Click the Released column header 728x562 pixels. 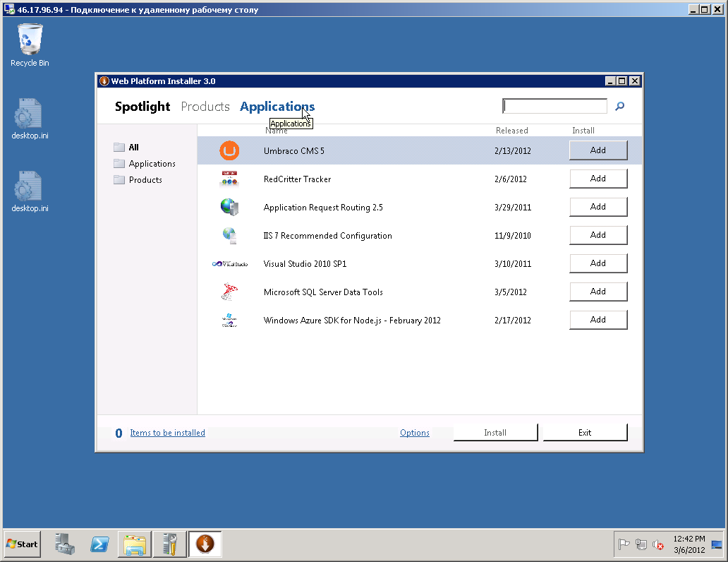pyautogui.click(x=511, y=131)
